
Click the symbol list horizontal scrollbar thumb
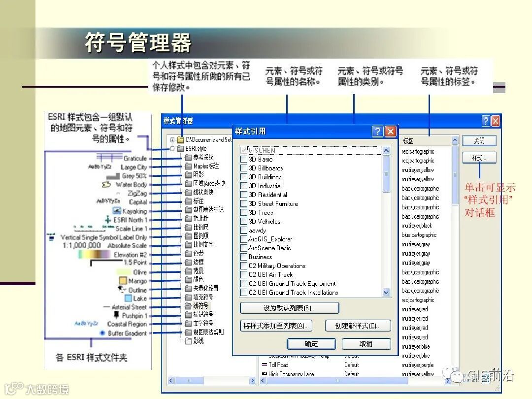(x=337, y=381)
